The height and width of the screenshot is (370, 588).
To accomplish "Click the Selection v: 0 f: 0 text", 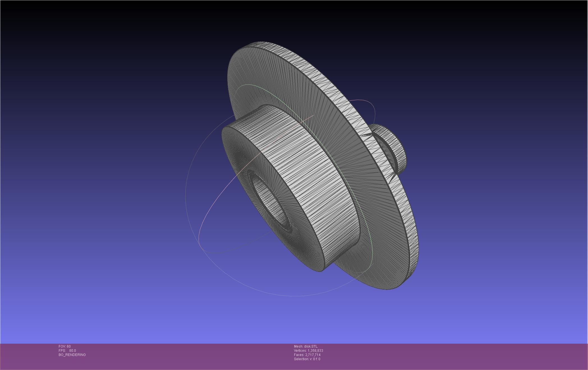I will point(307,359).
